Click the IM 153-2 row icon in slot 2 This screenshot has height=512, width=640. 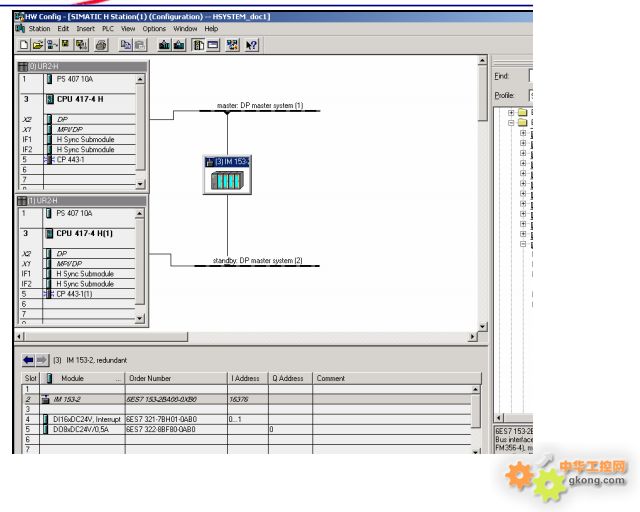[46, 399]
